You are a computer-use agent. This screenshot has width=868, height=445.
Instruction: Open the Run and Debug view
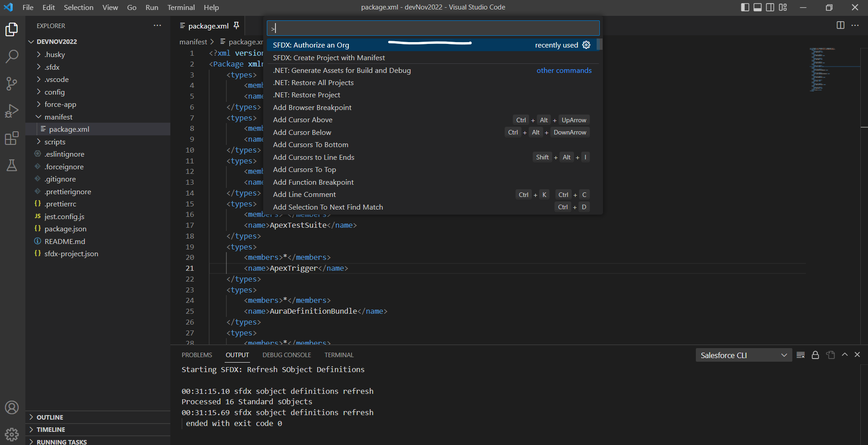pyautogui.click(x=12, y=111)
